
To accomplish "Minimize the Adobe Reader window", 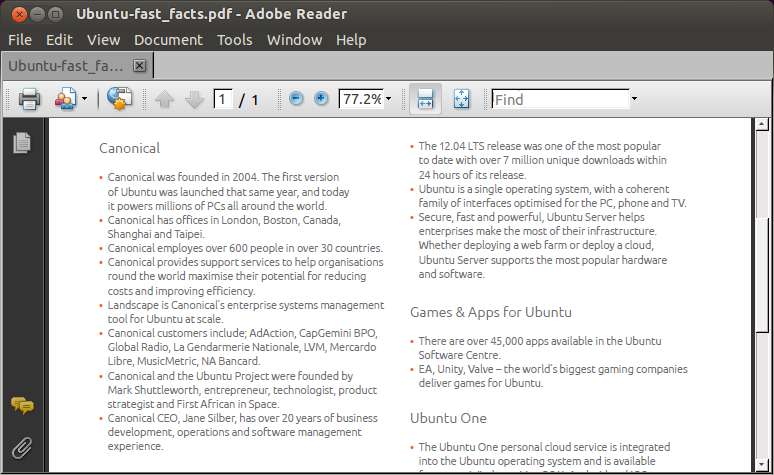I will (x=38, y=14).
